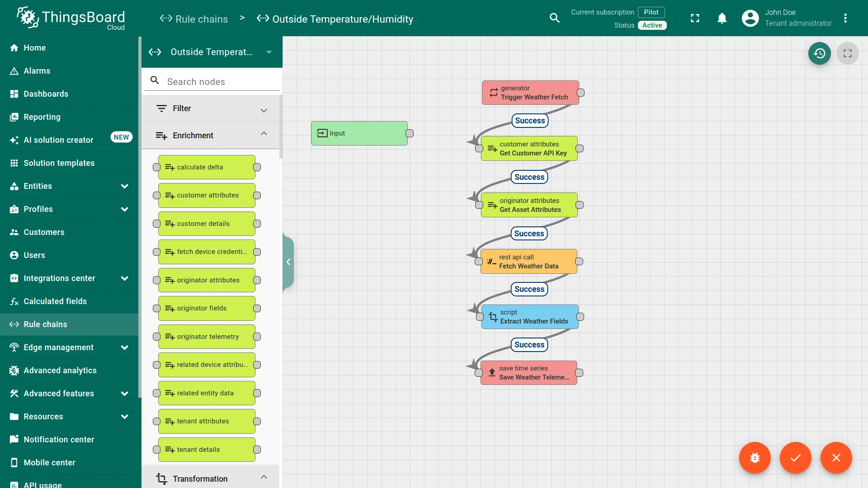868x488 pixels.
Task: Pick the originator fields library node
Action: click(207, 308)
